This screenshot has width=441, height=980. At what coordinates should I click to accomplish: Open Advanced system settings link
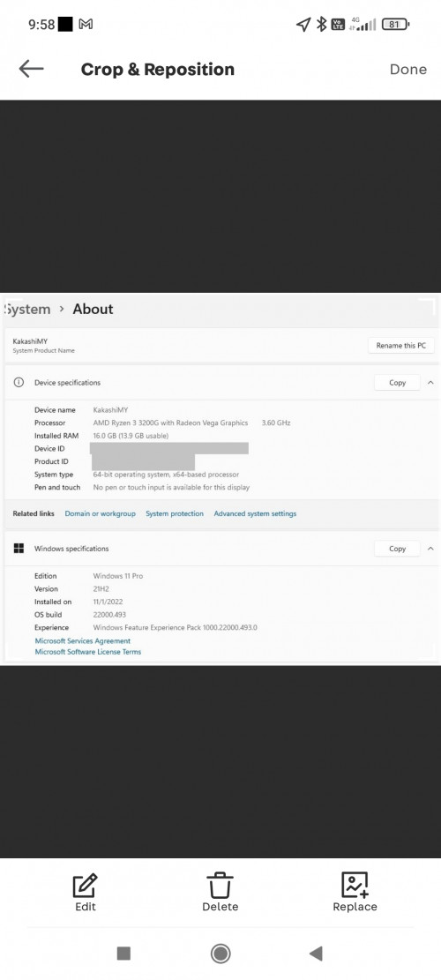(255, 513)
